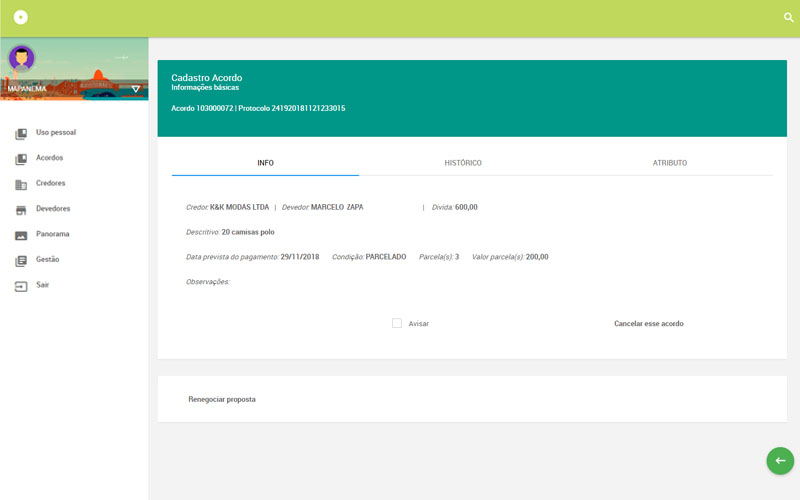Go to Acordos in the sidebar
This screenshot has width=800, height=500.
pyautogui.click(x=49, y=158)
